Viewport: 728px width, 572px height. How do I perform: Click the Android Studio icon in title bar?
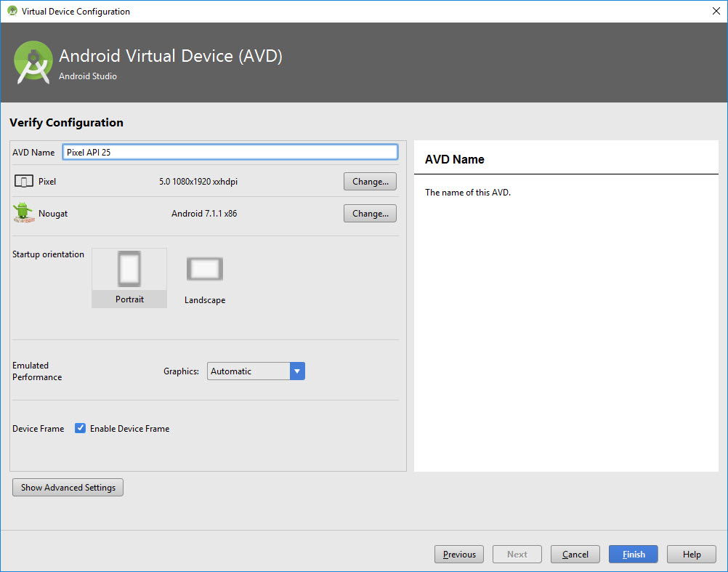click(x=12, y=11)
